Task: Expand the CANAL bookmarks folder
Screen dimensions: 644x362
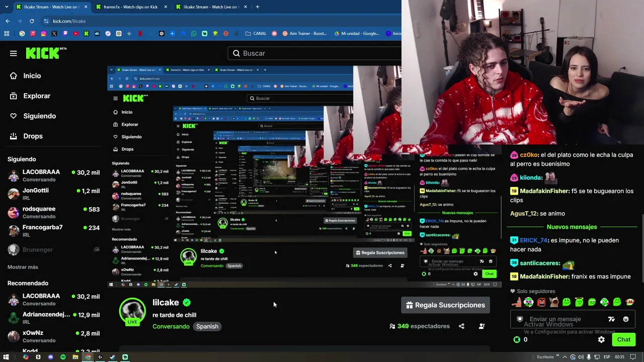Action: click(x=256, y=34)
